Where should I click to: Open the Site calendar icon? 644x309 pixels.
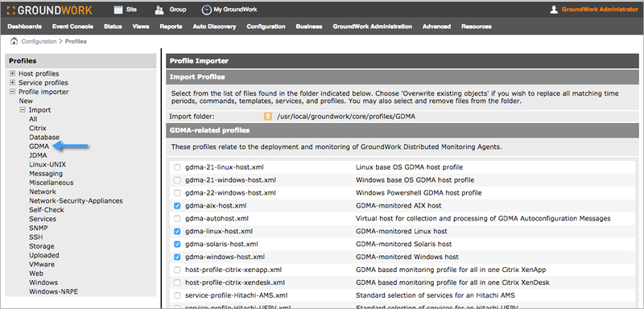click(118, 10)
